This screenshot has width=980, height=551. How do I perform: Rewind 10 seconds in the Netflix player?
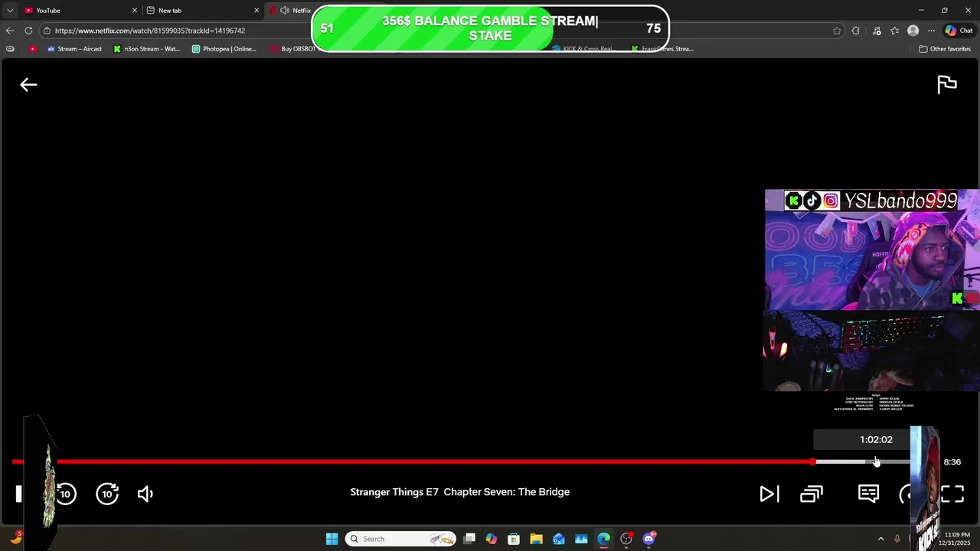tap(66, 494)
